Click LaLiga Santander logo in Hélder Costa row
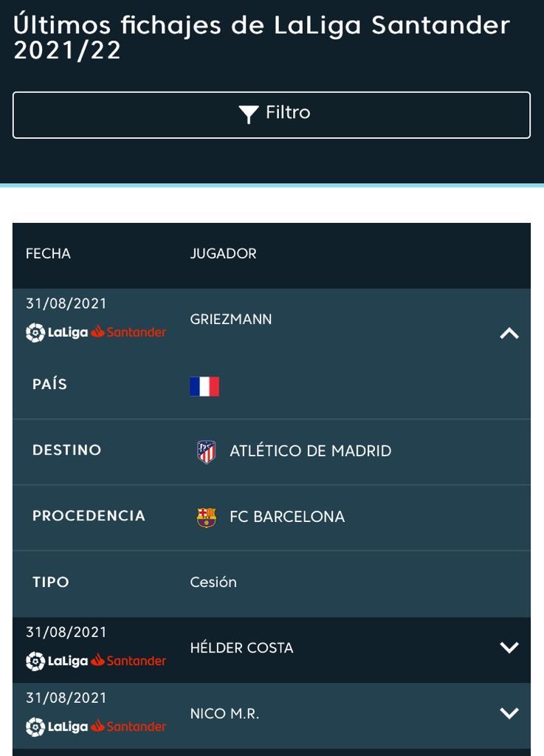 [x=96, y=661]
